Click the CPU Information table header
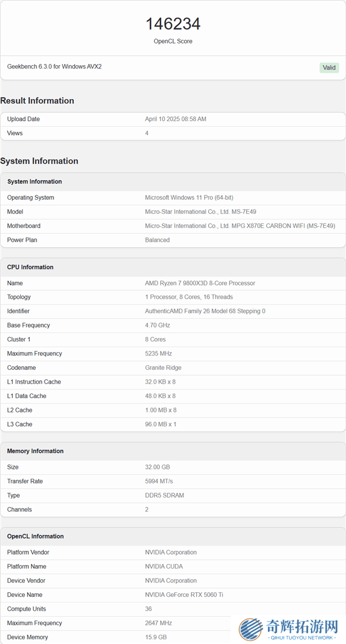The height and width of the screenshot is (644, 346). coord(30,267)
